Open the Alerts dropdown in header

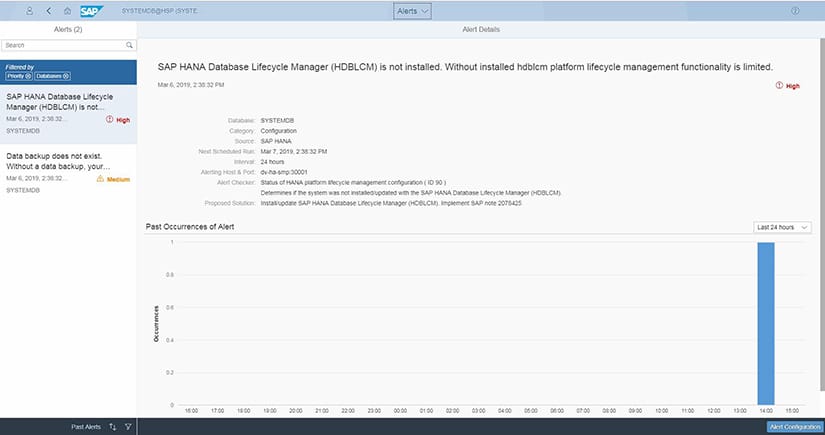point(412,11)
